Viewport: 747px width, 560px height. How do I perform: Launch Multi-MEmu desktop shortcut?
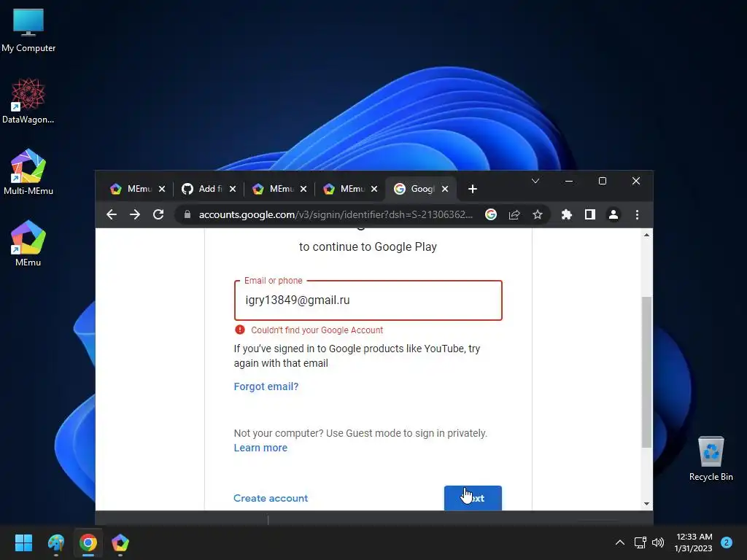pyautogui.click(x=28, y=172)
